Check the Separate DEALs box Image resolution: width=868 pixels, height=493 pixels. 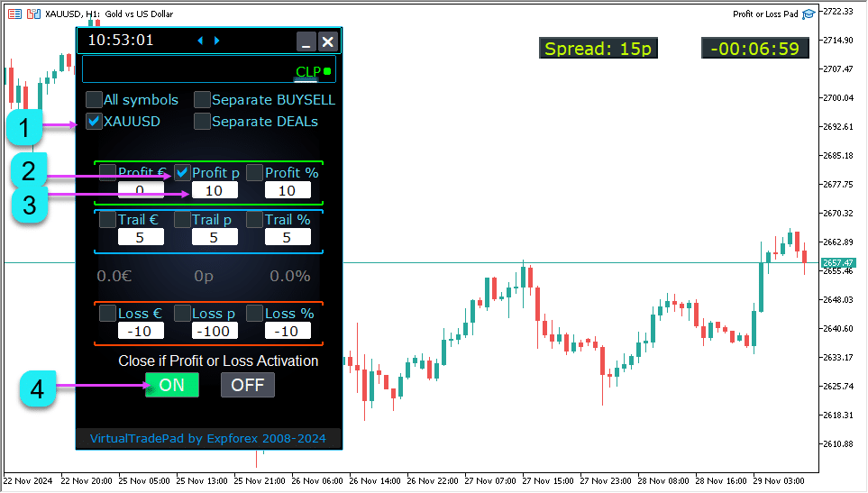pyautogui.click(x=202, y=121)
